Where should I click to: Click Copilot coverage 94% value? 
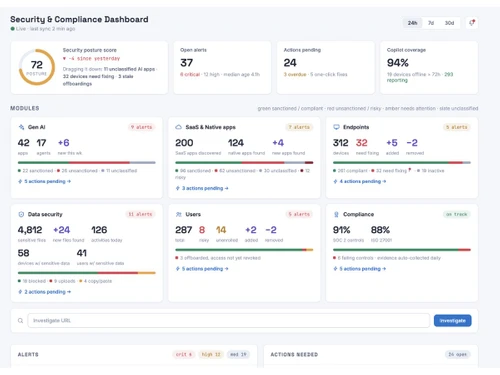tap(398, 63)
